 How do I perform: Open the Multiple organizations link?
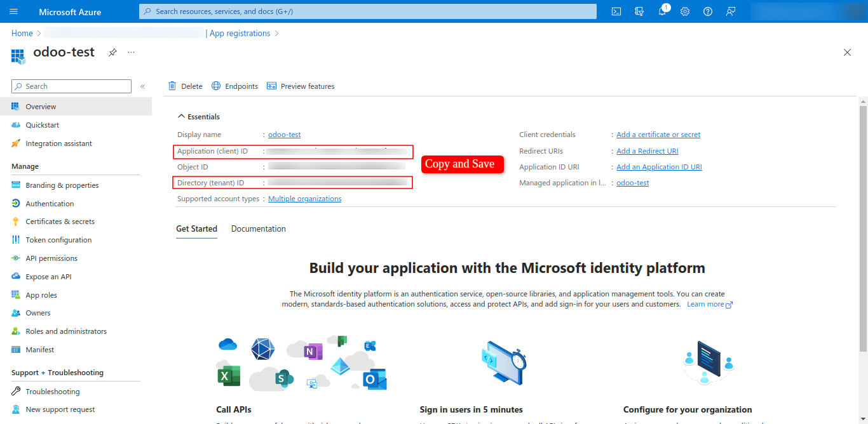305,199
